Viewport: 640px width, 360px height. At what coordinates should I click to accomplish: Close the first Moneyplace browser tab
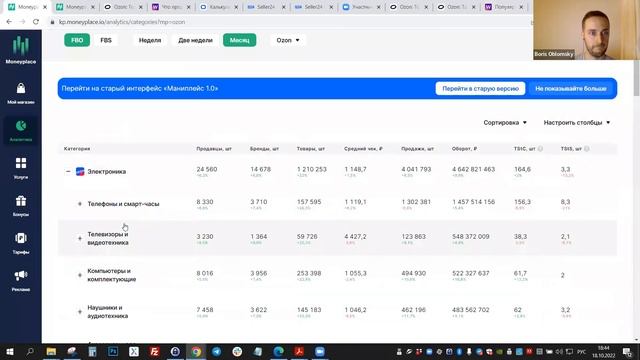click(x=45, y=7)
